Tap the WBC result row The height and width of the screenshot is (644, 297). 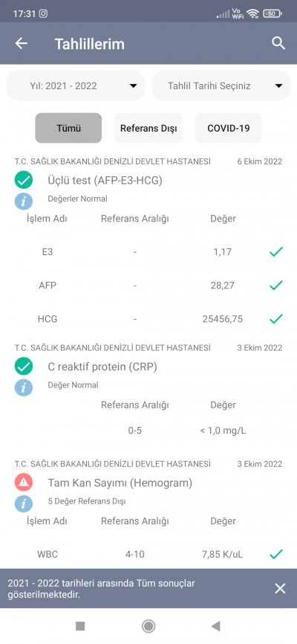tap(148, 555)
